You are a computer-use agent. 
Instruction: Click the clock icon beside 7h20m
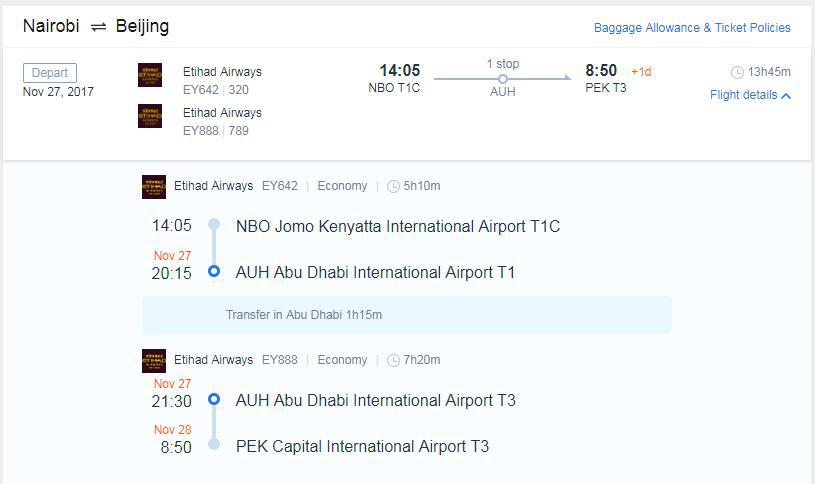pyautogui.click(x=394, y=360)
